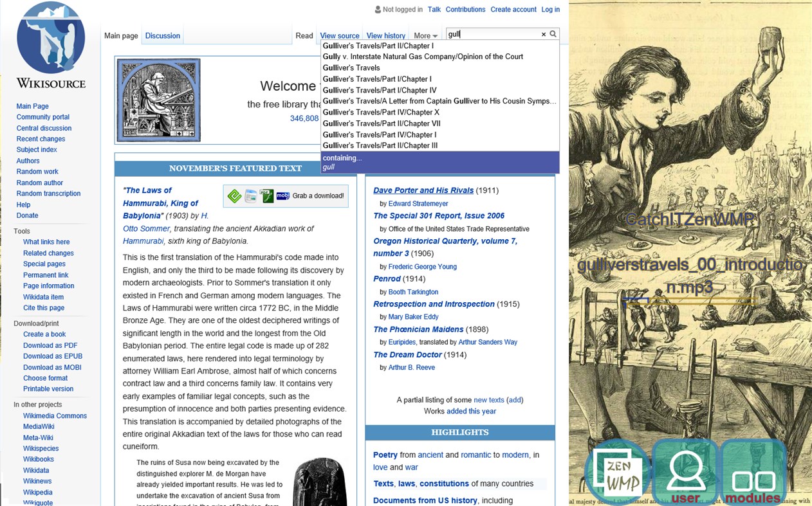Click the 'containing... gull' search option
This screenshot has height=506, width=812.
(440, 162)
